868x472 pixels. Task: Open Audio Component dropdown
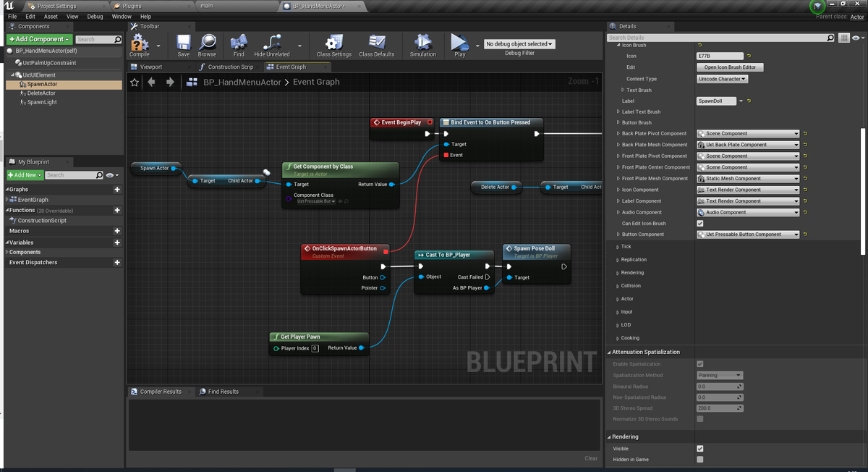coord(748,212)
